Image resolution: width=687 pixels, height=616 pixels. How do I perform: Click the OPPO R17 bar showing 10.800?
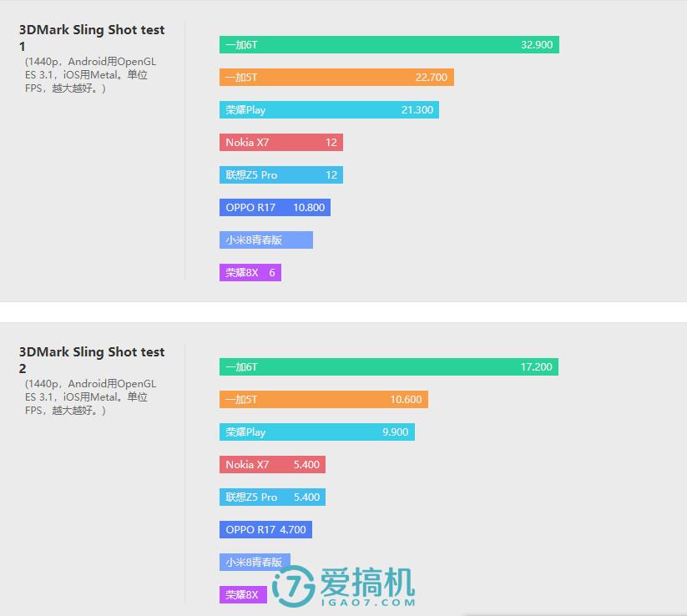click(x=275, y=208)
